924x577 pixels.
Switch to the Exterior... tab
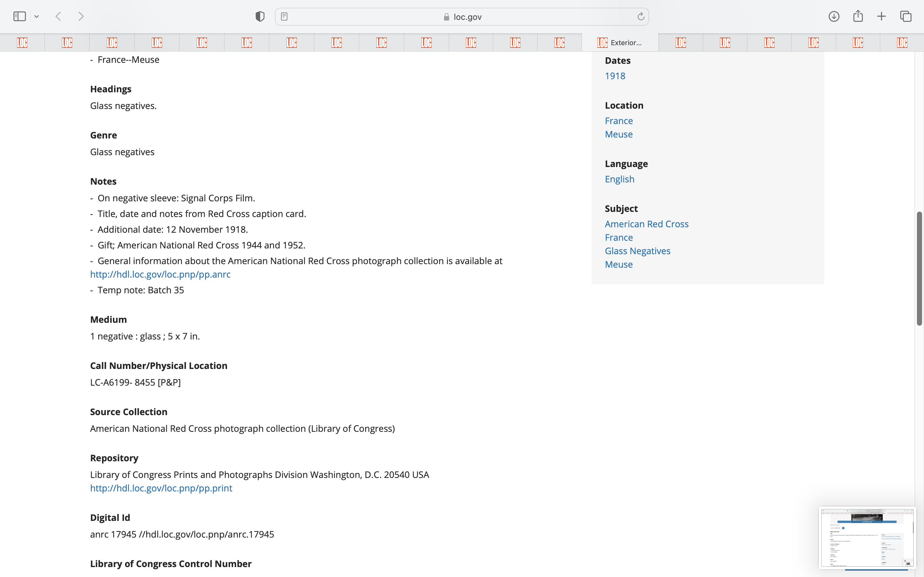tap(620, 42)
